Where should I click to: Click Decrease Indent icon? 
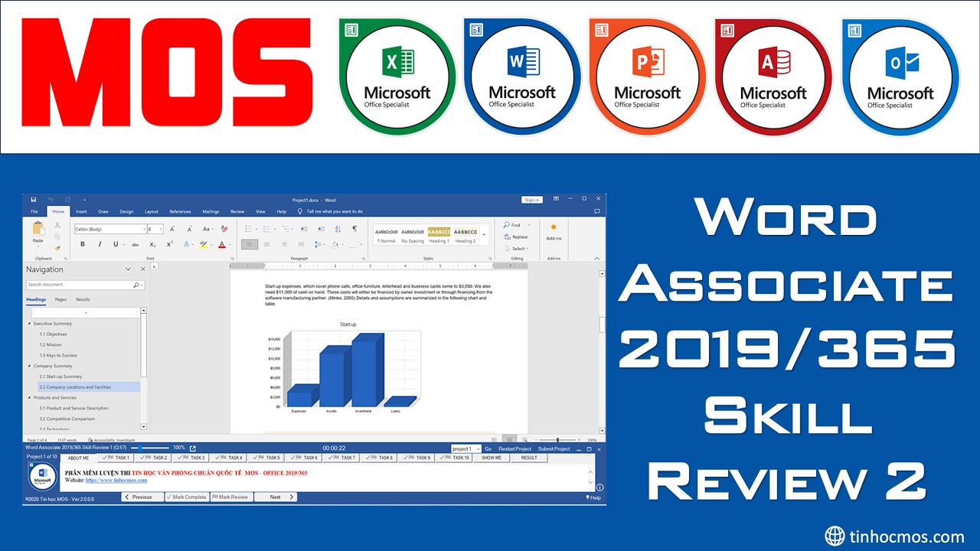click(x=303, y=229)
